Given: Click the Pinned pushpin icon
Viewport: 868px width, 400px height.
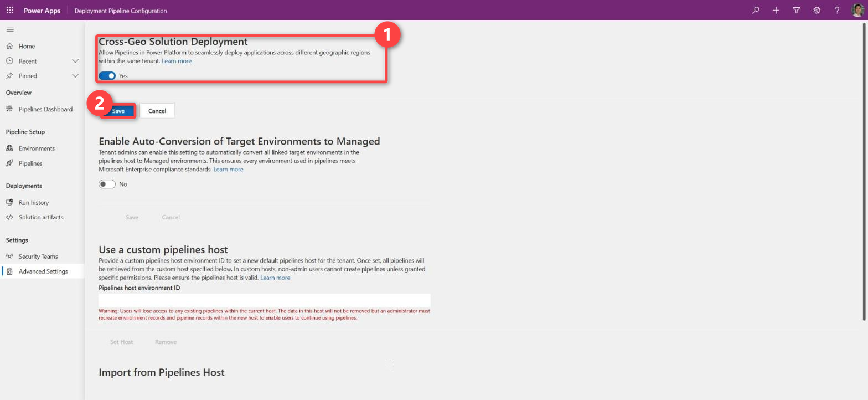Looking at the screenshot, I should pos(9,76).
